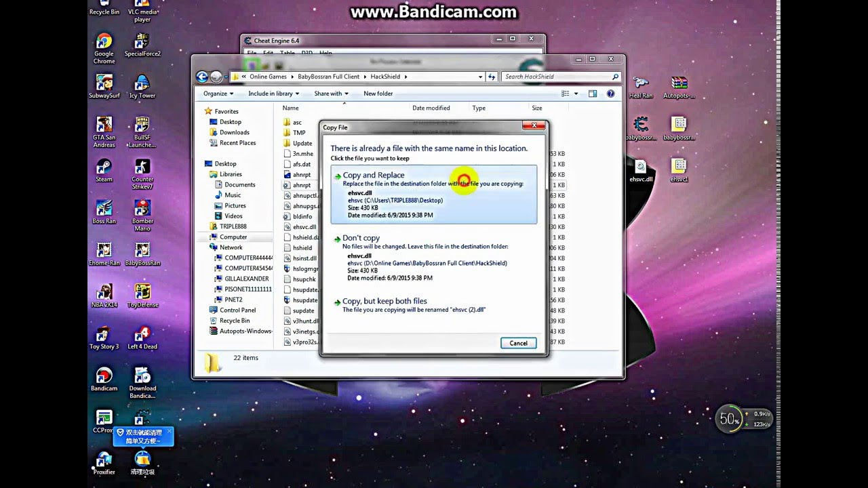Screen dimensions: 868x488
Task: Open SpecialForce2 desktop icon
Action: (142, 45)
